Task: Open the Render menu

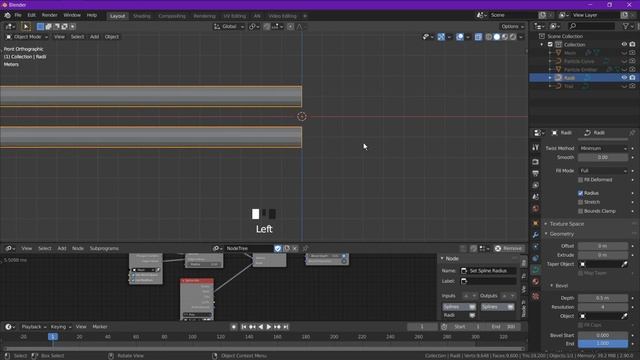Action: [49, 15]
